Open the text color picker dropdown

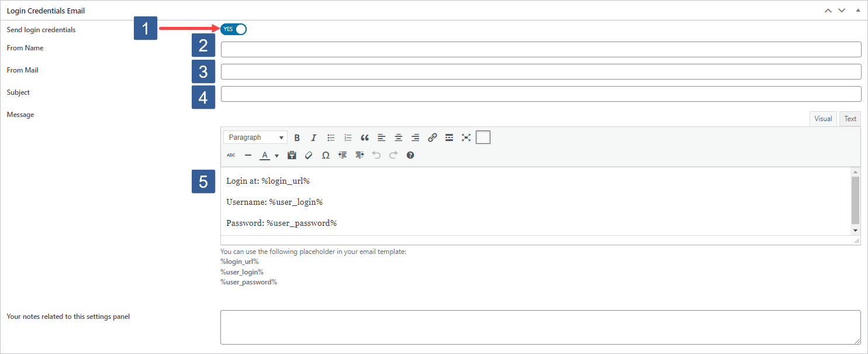[276, 154]
